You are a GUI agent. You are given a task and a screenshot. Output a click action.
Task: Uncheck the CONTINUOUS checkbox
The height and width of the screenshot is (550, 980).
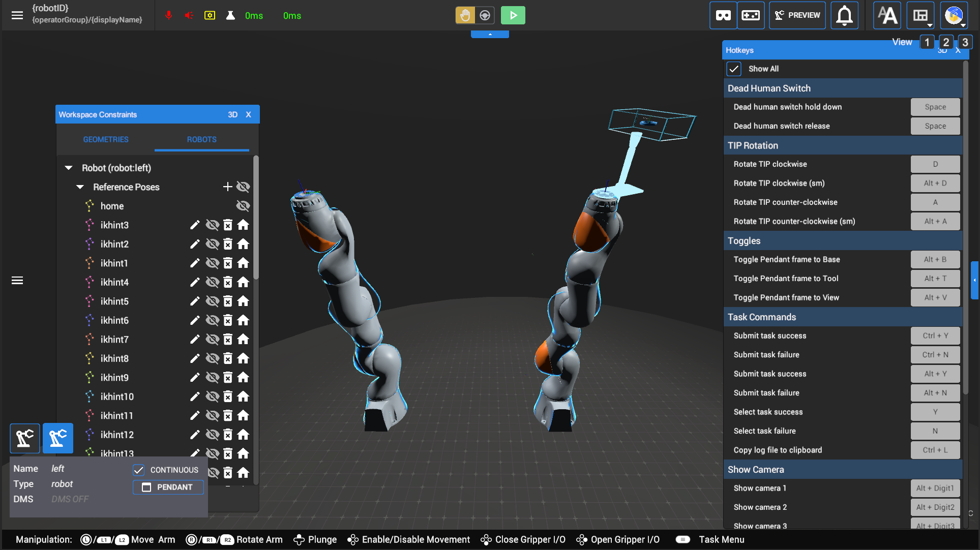[x=138, y=470]
